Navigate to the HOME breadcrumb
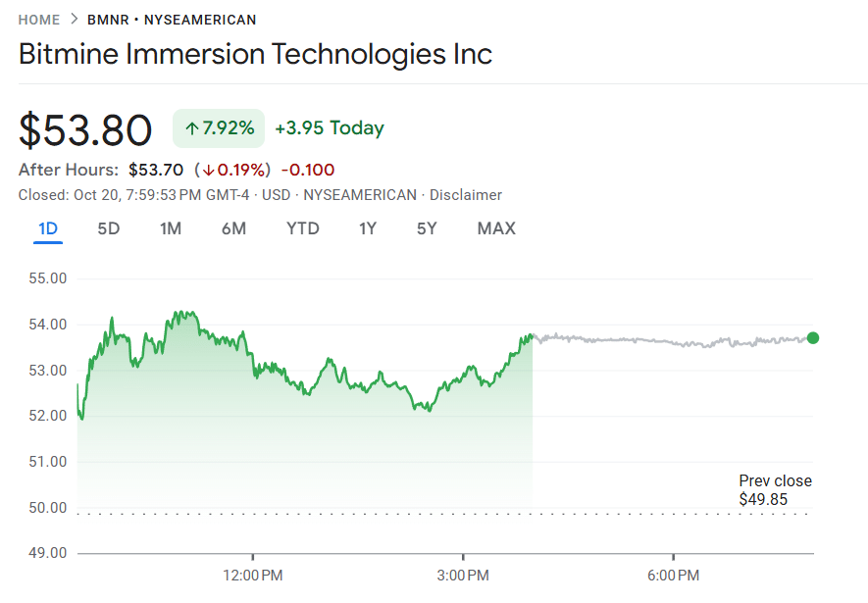Viewport: 868px width, 603px height. pyautogui.click(x=38, y=19)
